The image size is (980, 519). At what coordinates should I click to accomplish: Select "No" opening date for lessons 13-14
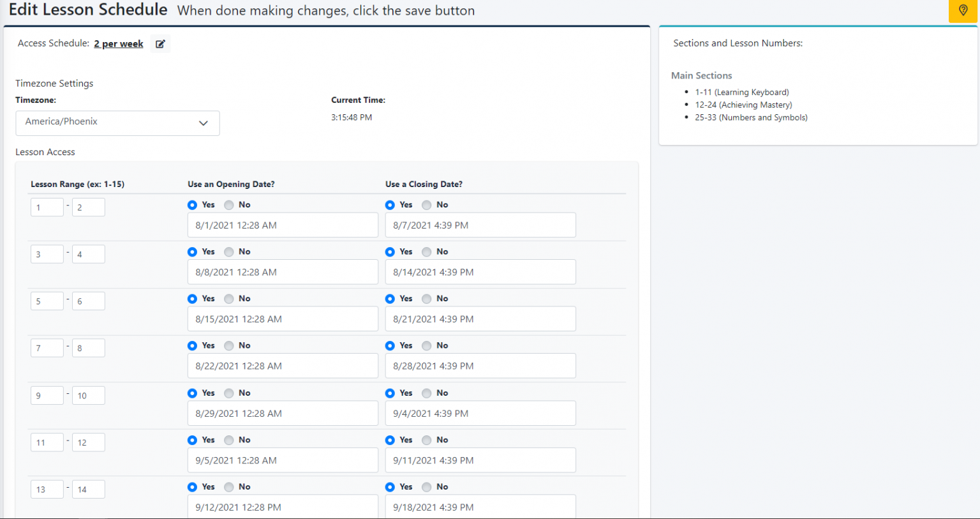(228, 486)
